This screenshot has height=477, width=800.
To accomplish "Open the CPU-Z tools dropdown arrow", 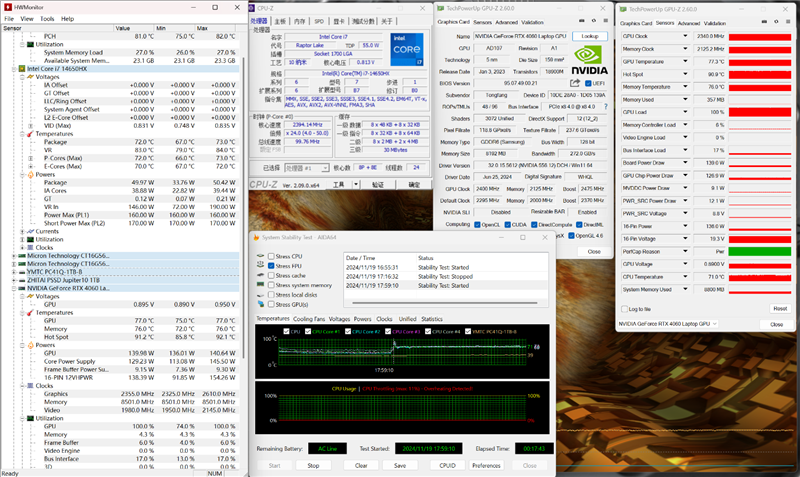I will (x=356, y=185).
